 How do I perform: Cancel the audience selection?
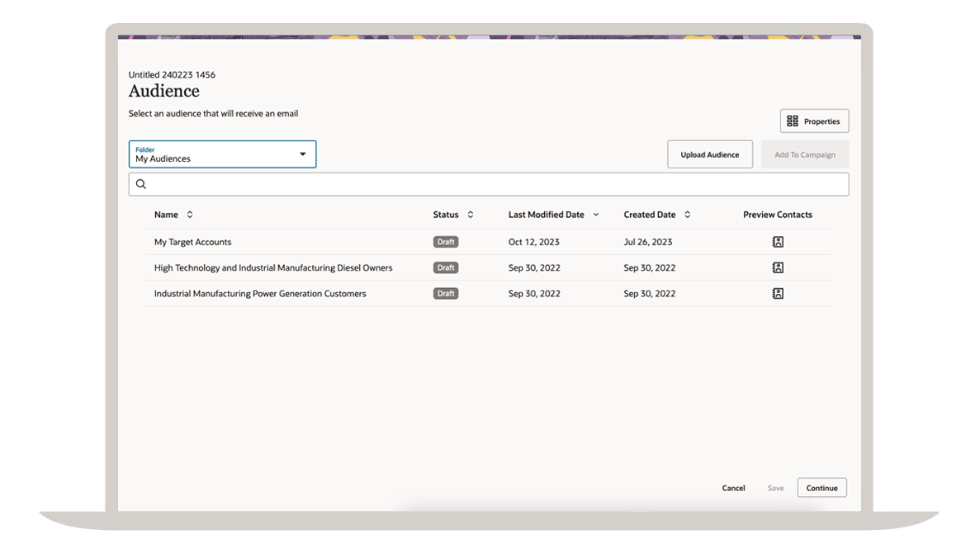[733, 488]
